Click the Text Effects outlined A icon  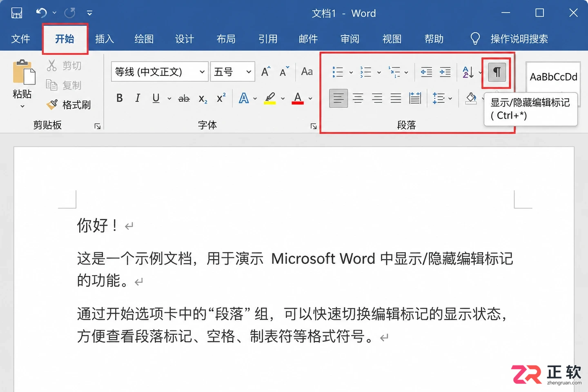pyautogui.click(x=244, y=98)
